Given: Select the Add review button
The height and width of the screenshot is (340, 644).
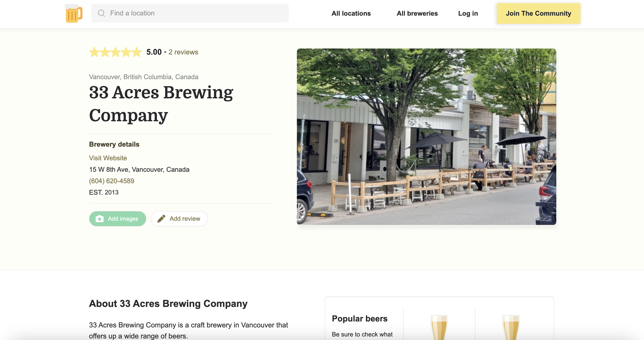Looking at the screenshot, I should click(x=179, y=219).
